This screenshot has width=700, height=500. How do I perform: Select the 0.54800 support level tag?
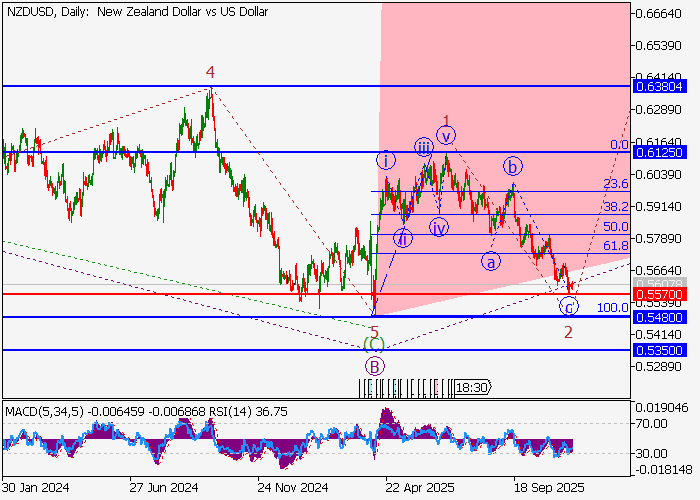tap(664, 317)
